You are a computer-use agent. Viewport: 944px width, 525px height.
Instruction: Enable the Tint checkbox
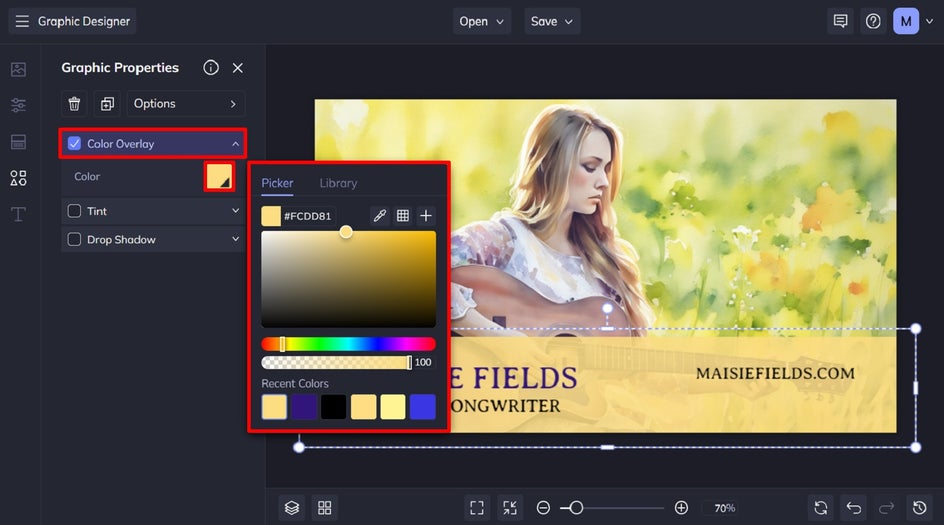tap(74, 211)
